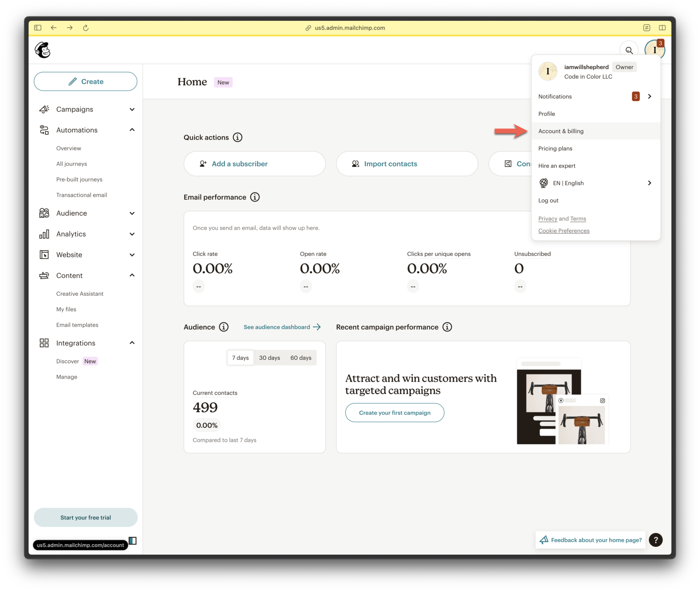Click the Mailchimp Freddie logo
700x591 pixels.
(x=42, y=50)
